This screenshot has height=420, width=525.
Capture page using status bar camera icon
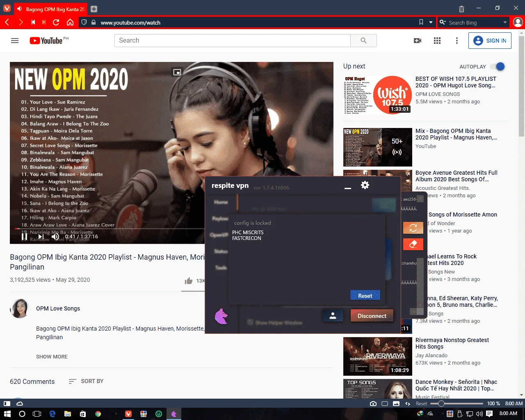click(373, 404)
